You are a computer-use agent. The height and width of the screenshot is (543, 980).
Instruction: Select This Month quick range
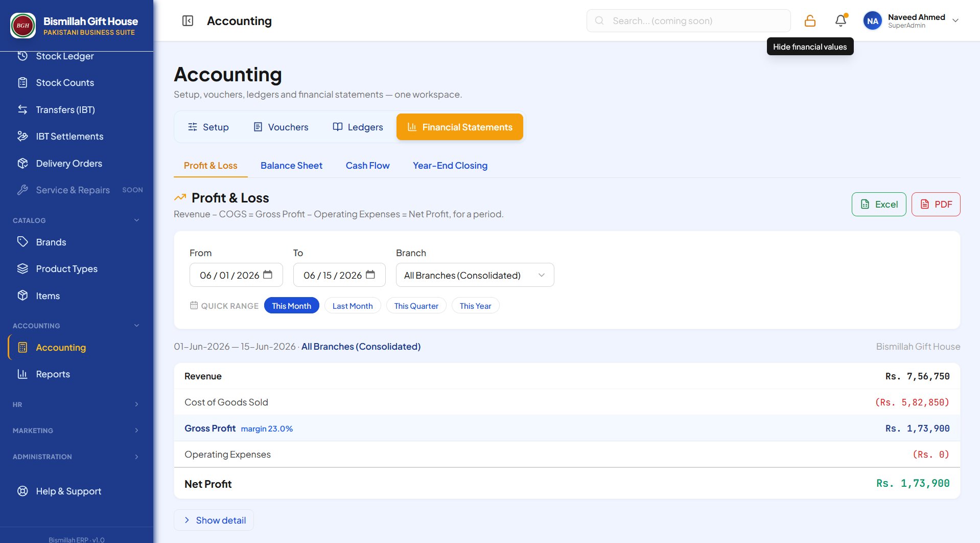[291, 306]
